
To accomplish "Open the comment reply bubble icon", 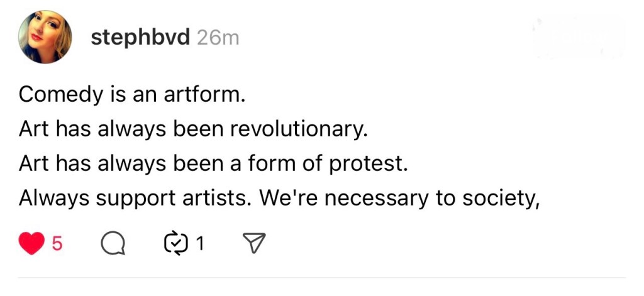I will click(x=113, y=244).
